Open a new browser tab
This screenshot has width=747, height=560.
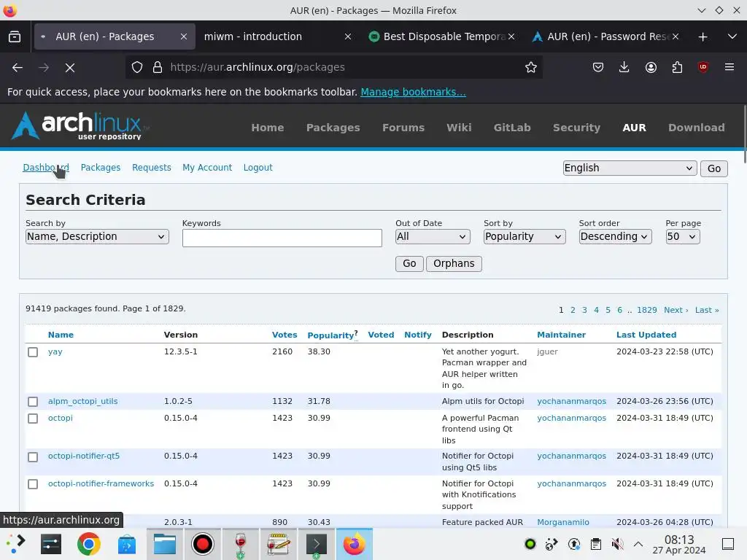[703, 36]
